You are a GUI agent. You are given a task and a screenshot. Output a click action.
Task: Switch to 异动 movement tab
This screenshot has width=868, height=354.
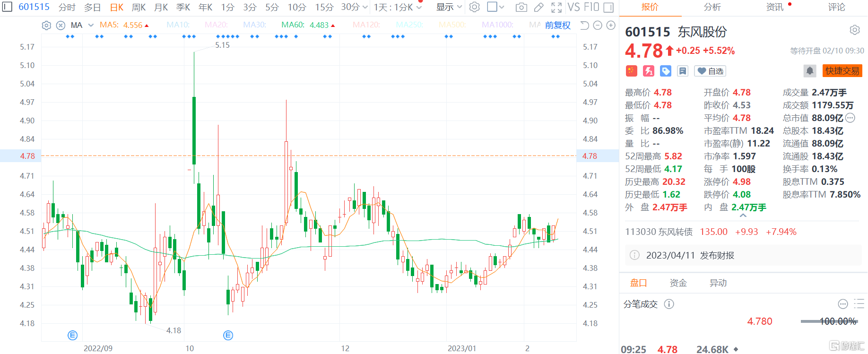(718, 283)
